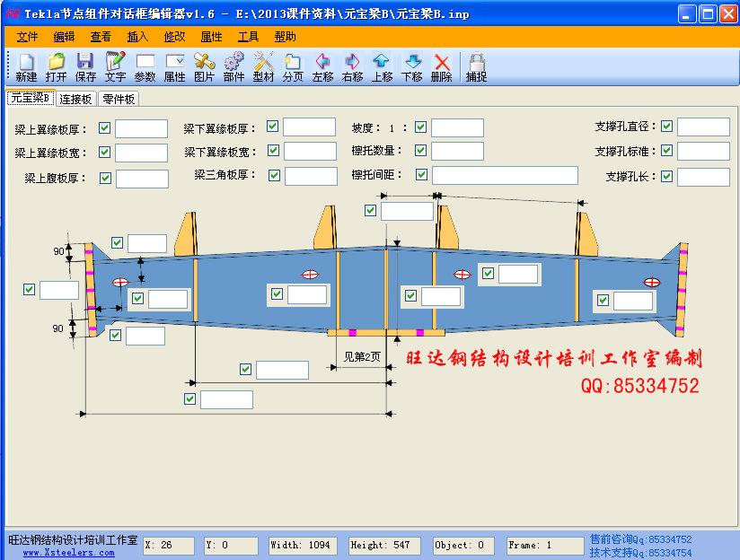Click the 支撑孔长 input field
Image resolution: width=740 pixels, height=560 pixels.
(704, 177)
